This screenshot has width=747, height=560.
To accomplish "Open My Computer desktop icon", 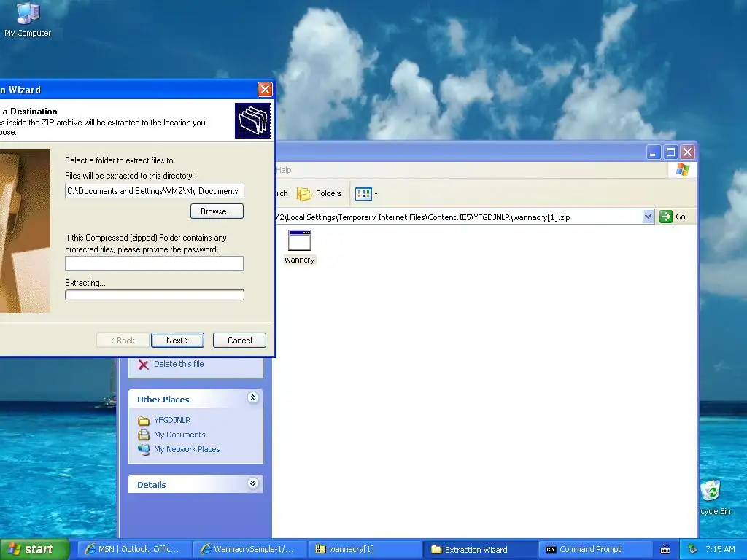I will point(28,19).
